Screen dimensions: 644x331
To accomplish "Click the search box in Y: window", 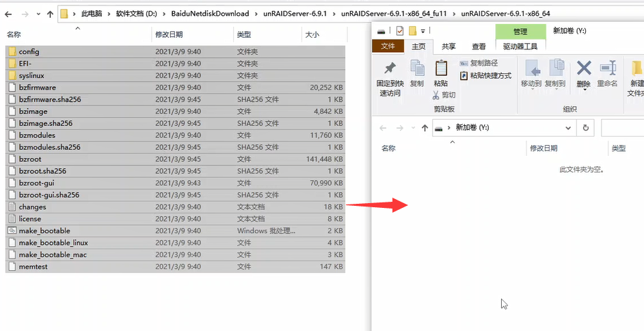I will pyautogui.click(x=623, y=128).
